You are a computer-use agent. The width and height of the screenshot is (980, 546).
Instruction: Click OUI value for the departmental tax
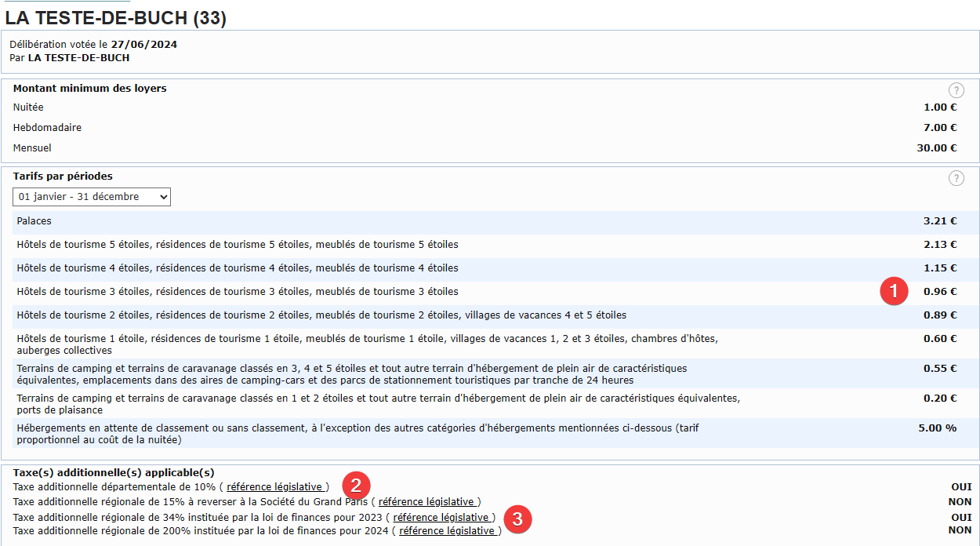tap(960, 487)
